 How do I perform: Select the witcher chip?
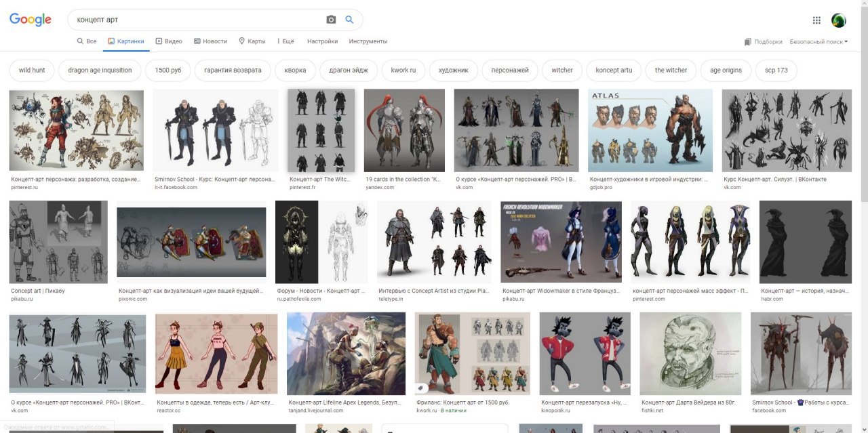(562, 70)
